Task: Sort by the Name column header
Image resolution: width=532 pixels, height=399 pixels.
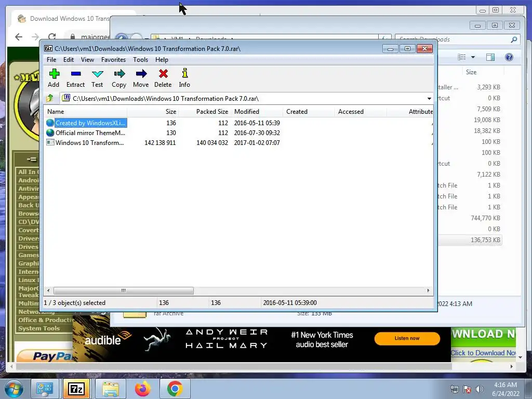Action: click(86, 112)
